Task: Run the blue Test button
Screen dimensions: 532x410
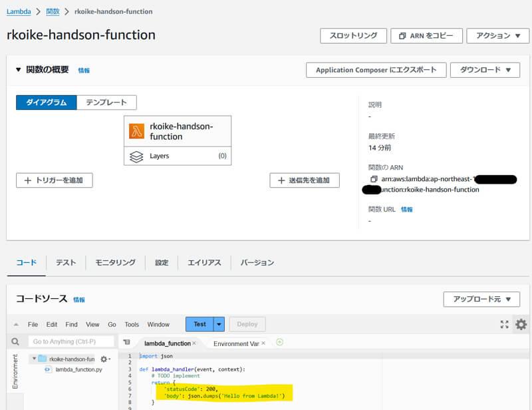Action: pos(200,324)
